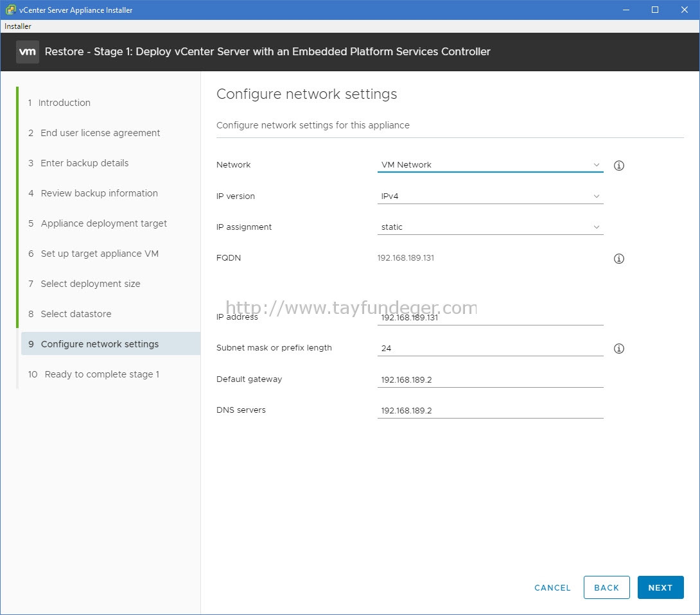Click the IP address input field

(x=490, y=317)
